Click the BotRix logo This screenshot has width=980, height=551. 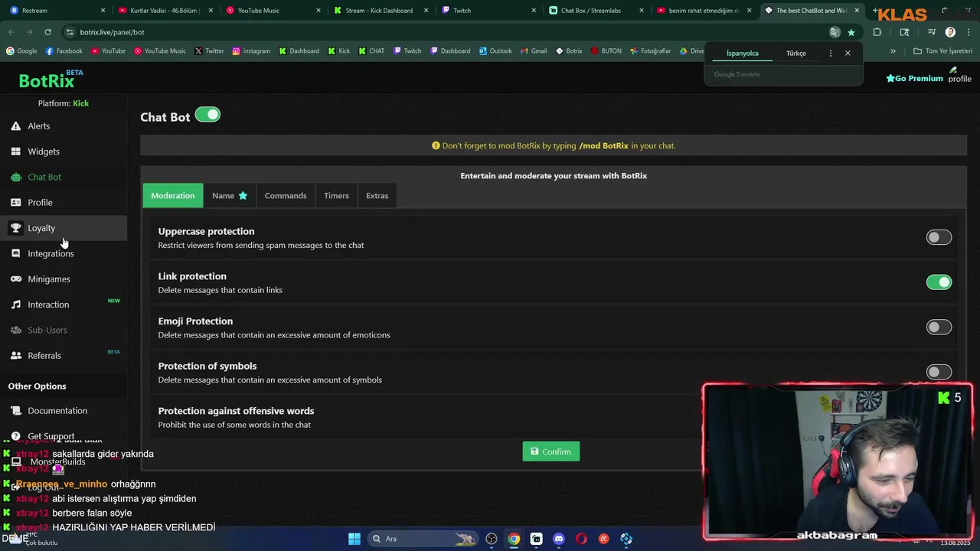tap(51, 80)
